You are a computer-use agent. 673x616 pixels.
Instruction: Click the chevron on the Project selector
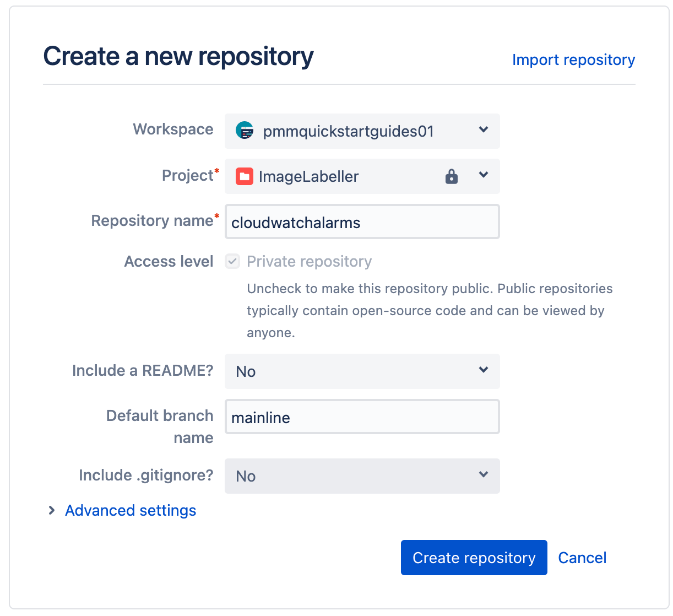click(483, 175)
